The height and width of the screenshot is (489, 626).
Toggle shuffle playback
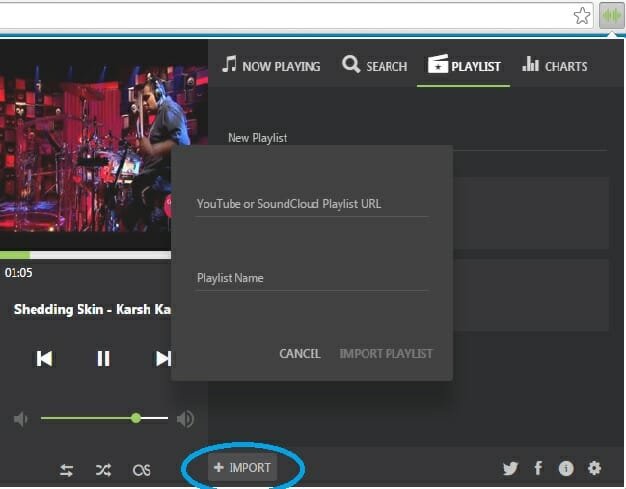click(x=103, y=470)
